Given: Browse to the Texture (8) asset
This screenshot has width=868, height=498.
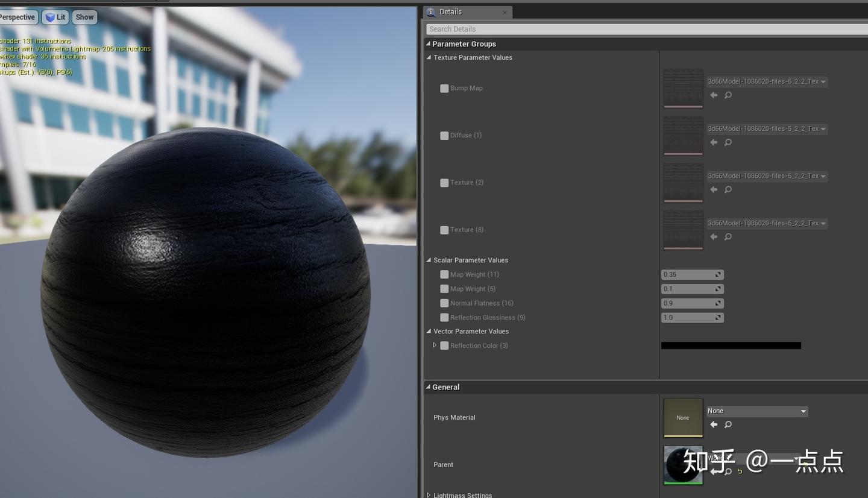Looking at the screenshot, I should (728, 236).
